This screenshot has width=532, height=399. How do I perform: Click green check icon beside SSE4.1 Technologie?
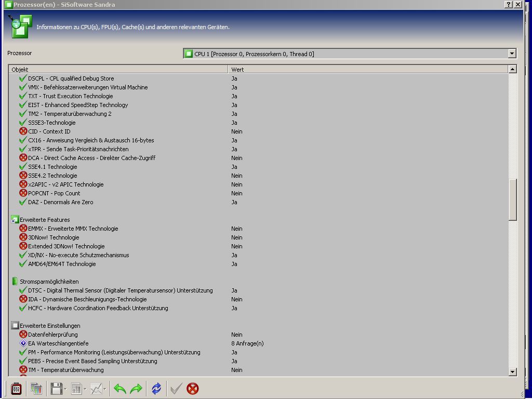(23, 167)
